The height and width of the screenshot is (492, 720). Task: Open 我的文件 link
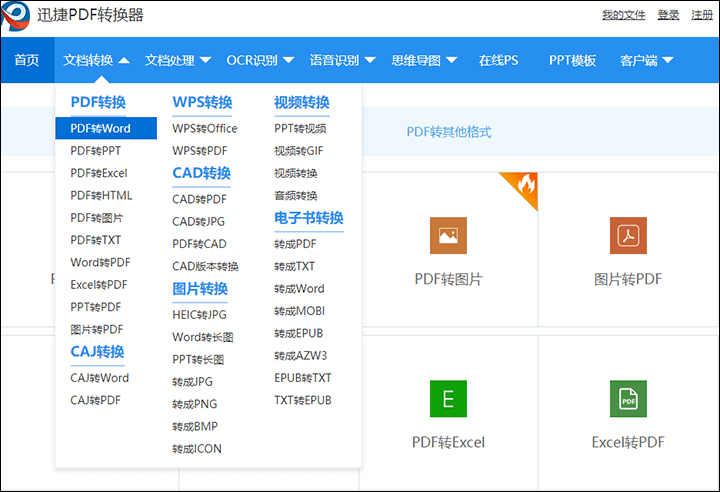tap(624, 15)
